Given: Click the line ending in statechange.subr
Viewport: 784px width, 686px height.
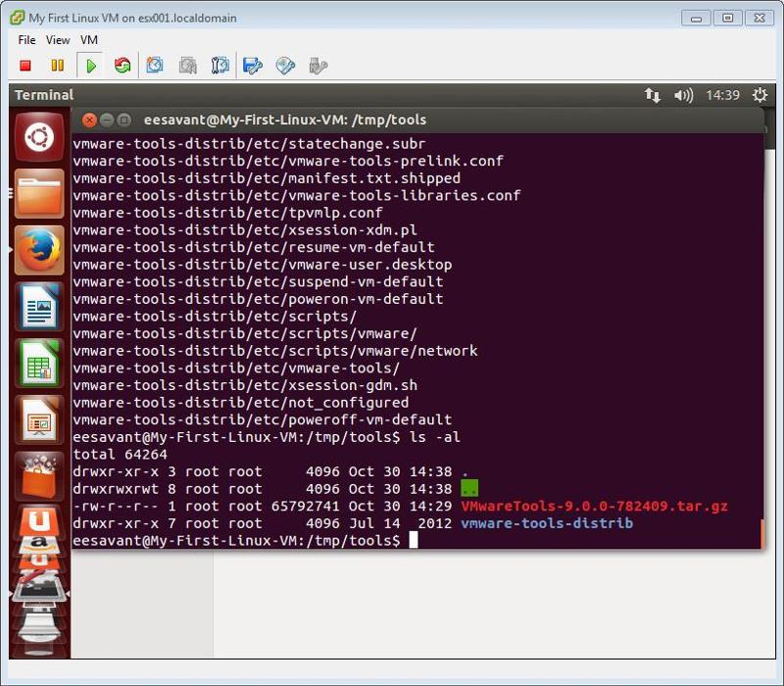Looking at the screenshot, I should (x=249, y=144).
